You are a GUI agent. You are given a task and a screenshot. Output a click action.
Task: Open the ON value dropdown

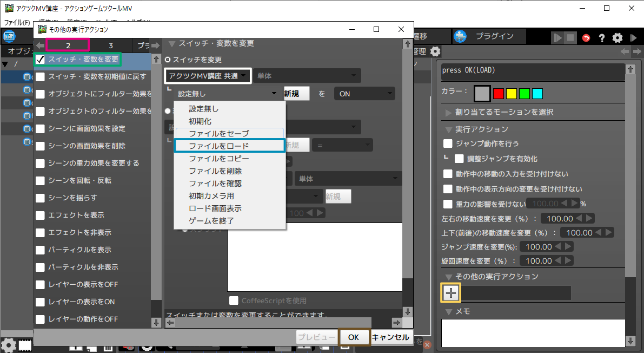click(364, 94)
